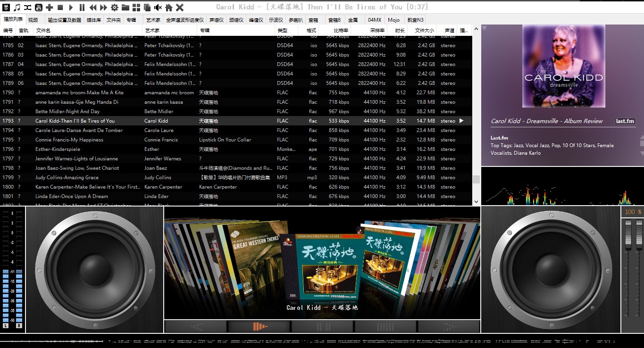The image size is (644, 348).
Task: Click the home icon in toolbar
Action: (x=169, y=7)
